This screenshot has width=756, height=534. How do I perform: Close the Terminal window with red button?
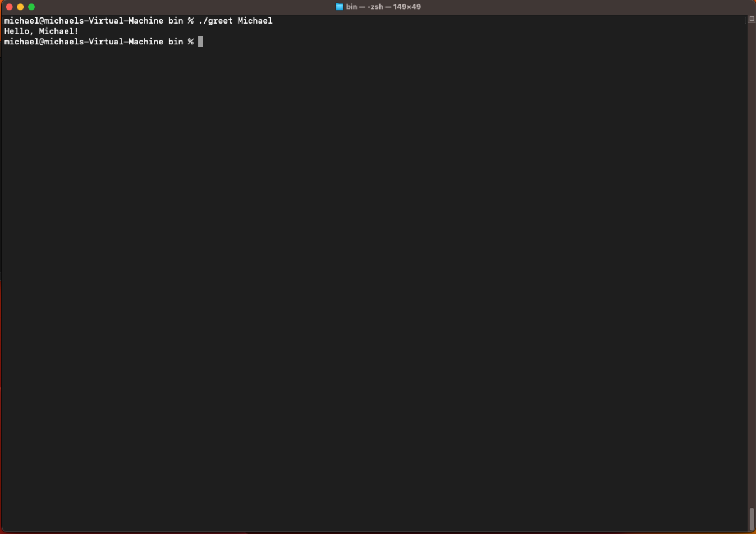point(9,7)
